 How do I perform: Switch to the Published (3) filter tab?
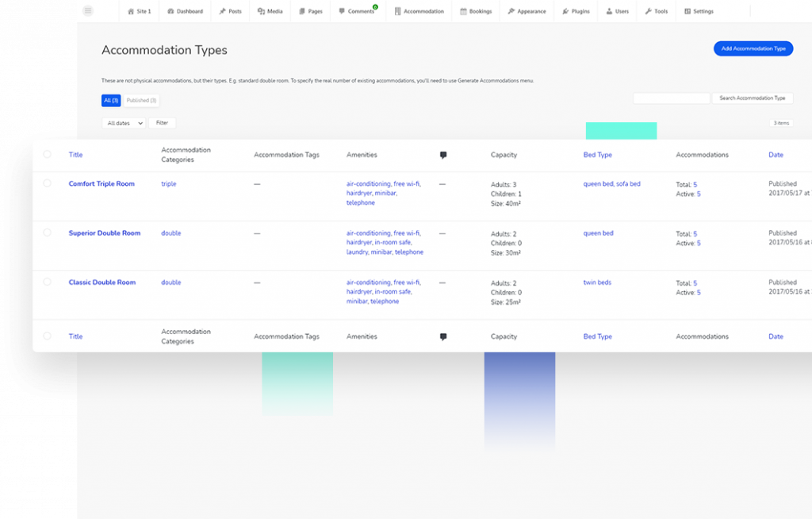[x=142, y=100]
